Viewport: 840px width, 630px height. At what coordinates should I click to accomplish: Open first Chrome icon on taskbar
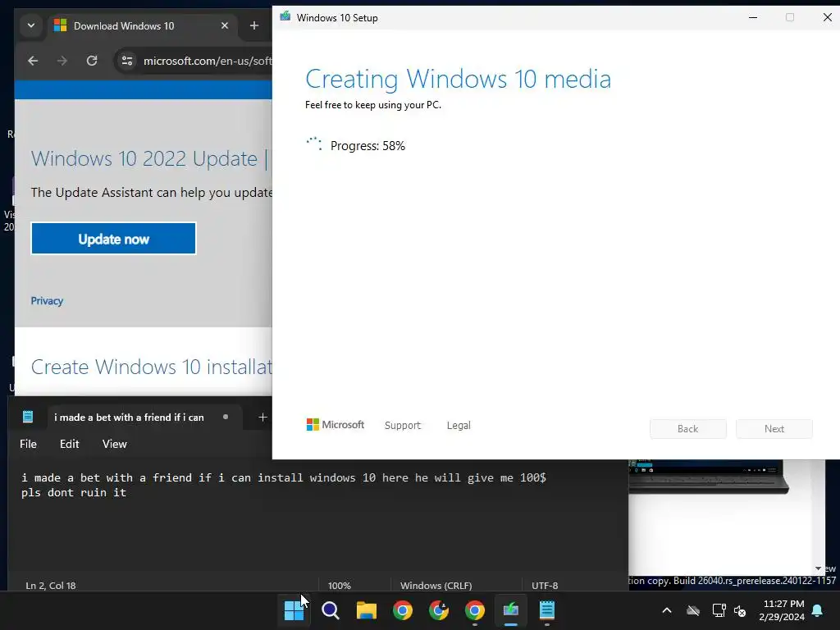[x=402, y=610]
